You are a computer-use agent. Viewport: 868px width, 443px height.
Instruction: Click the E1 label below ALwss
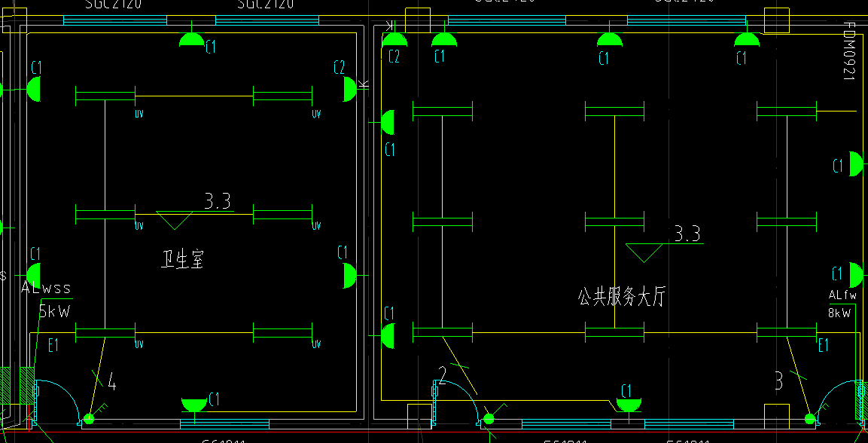(53, 346)
